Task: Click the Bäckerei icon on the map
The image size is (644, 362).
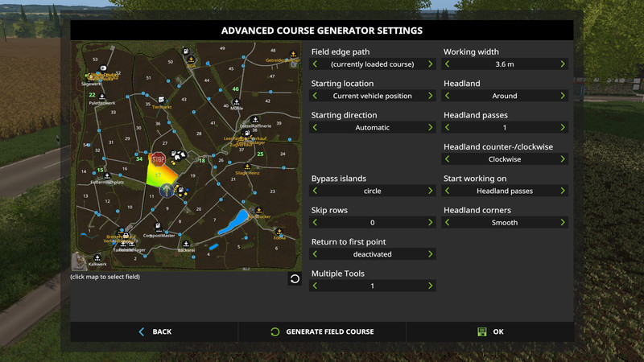Action: (x=186, y=242)
